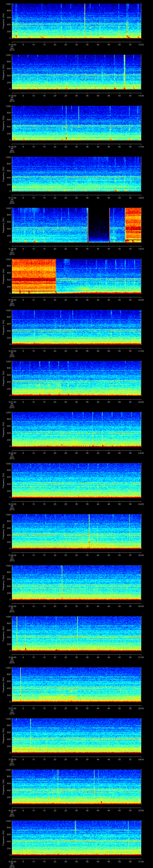Screen dimensions: 153x868
Task: Click the '23:00' end time label
Action: tap(141, 453)
